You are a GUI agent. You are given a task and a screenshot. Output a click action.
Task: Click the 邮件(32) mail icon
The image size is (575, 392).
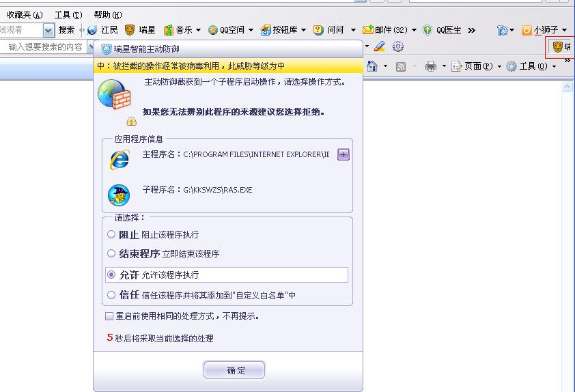tap(368, 30)
